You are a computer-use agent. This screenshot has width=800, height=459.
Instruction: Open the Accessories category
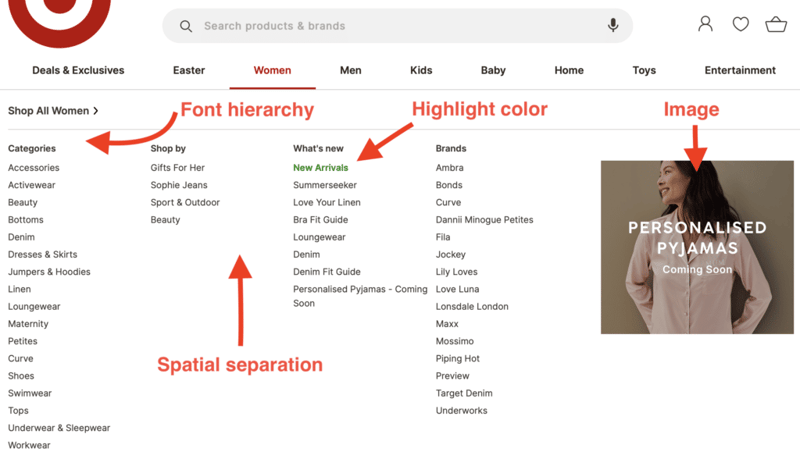[x=34, y=168]
